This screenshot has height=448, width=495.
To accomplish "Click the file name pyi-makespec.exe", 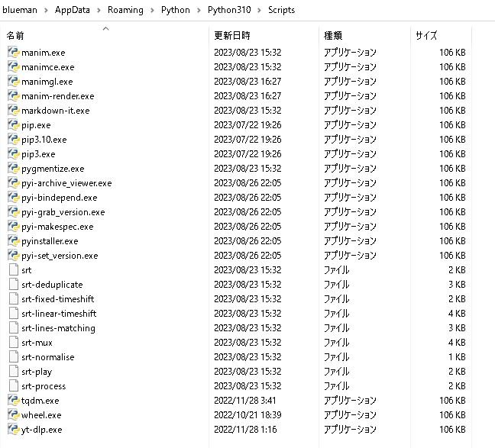I will click(57, 227).
